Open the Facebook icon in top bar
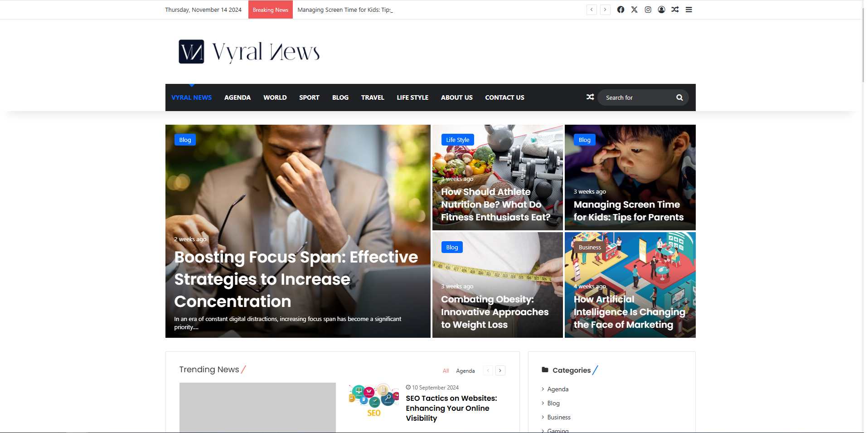 pyautogui.click(x=621, y=10)
